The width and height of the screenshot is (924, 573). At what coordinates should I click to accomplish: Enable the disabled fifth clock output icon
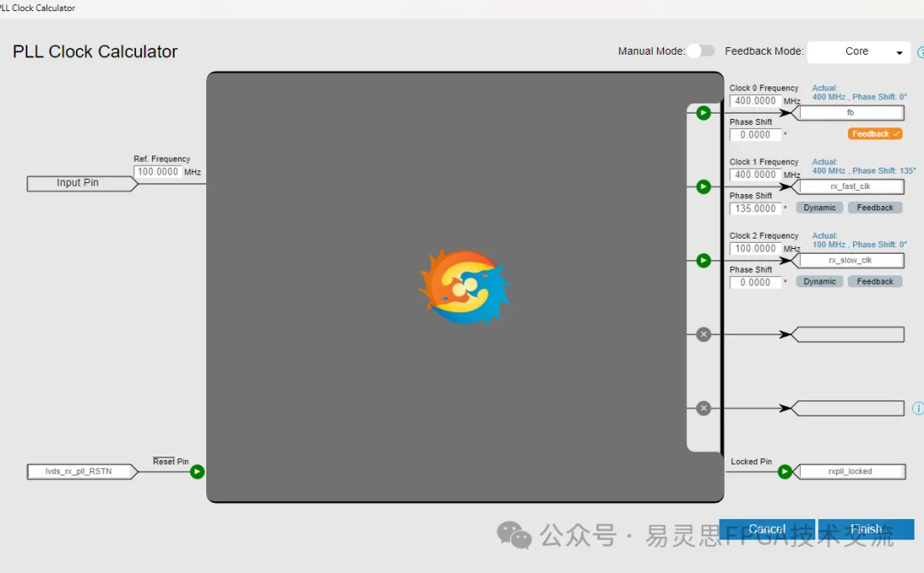[x=703, y=408]
